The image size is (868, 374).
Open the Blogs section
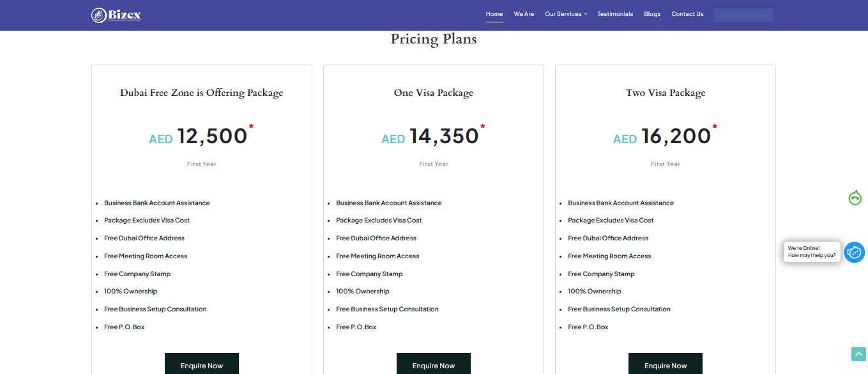pyautogui.click(x=651, y=13)
